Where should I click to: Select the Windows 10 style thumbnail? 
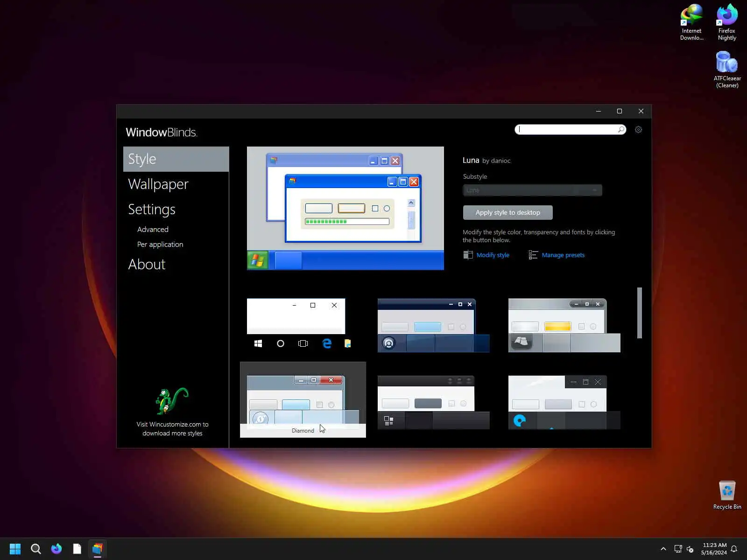[x=303, y=326]
